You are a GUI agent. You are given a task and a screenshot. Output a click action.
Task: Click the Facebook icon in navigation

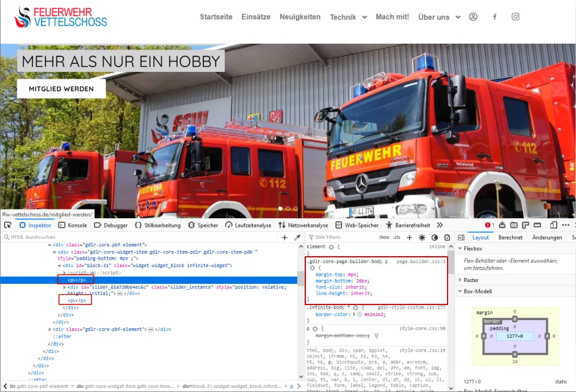495,17
